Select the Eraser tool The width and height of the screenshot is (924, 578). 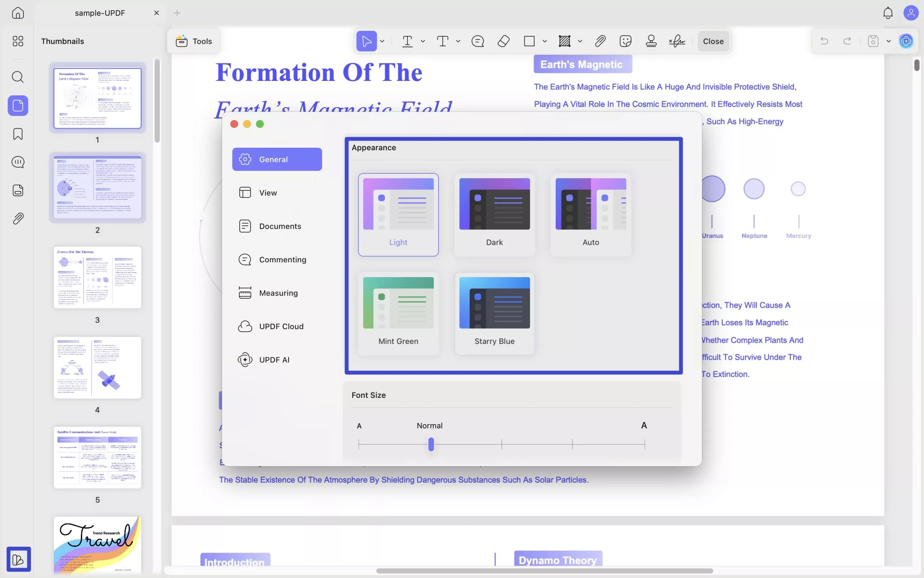504,41
